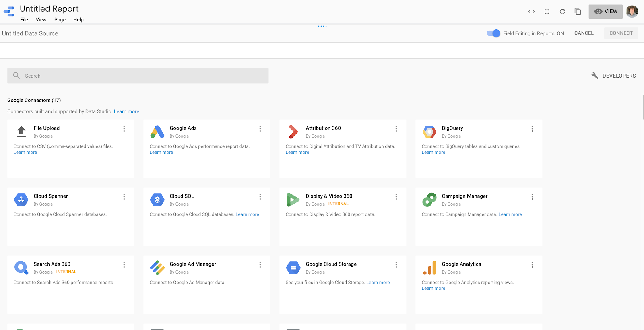
Task: Open BigQuery Learn more link
Action: 433,152
